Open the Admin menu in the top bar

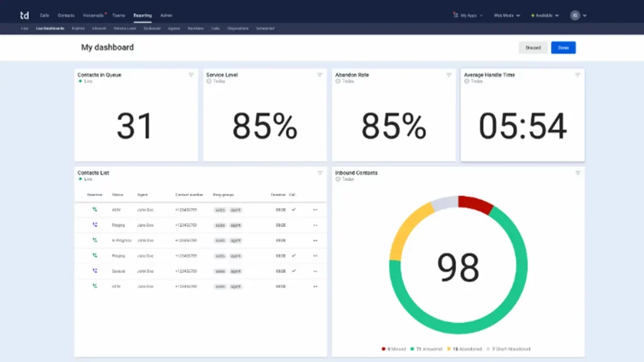click(x=167, y=14)
